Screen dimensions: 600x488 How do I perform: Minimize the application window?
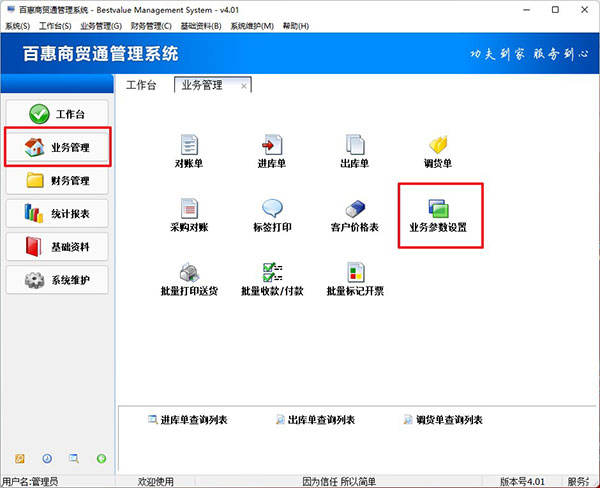[527, 10]
